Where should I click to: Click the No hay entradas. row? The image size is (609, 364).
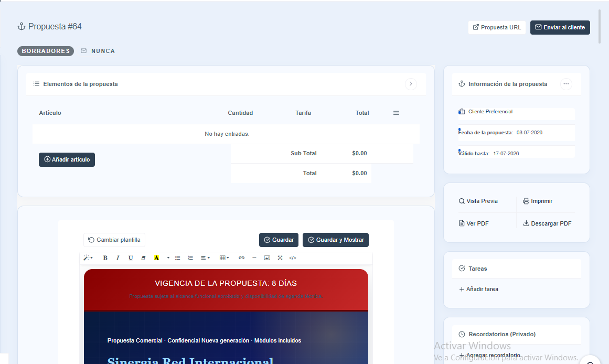tap(226, 134)
